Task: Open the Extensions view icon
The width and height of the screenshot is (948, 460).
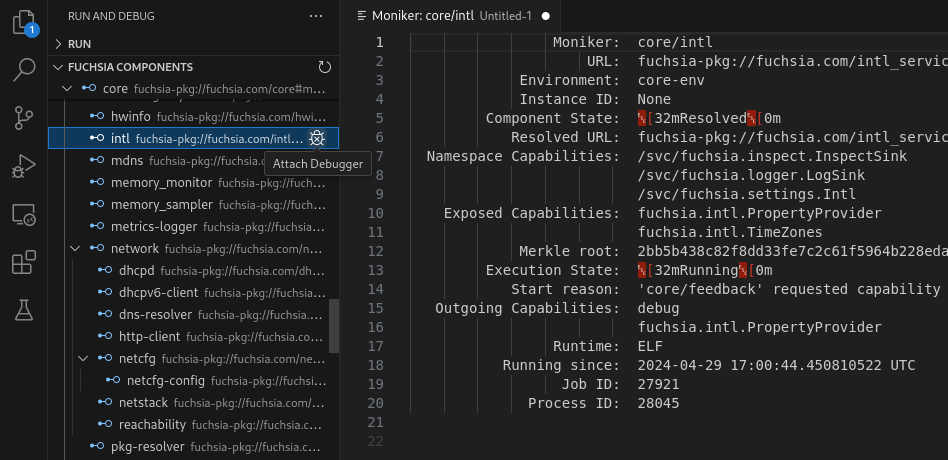Action: pos(24,262)
